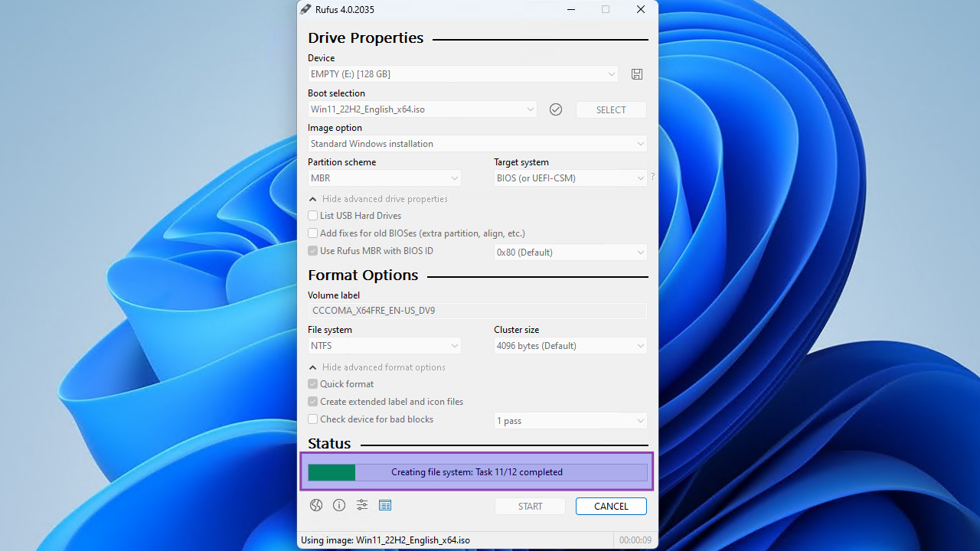Show the log window icon
The image size is (980, 551).
(385, 505)
